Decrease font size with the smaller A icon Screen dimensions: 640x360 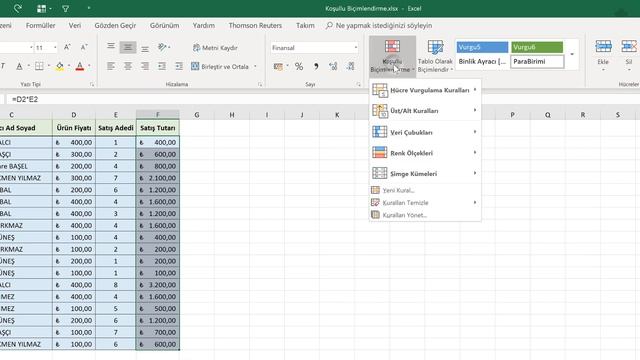84,48
